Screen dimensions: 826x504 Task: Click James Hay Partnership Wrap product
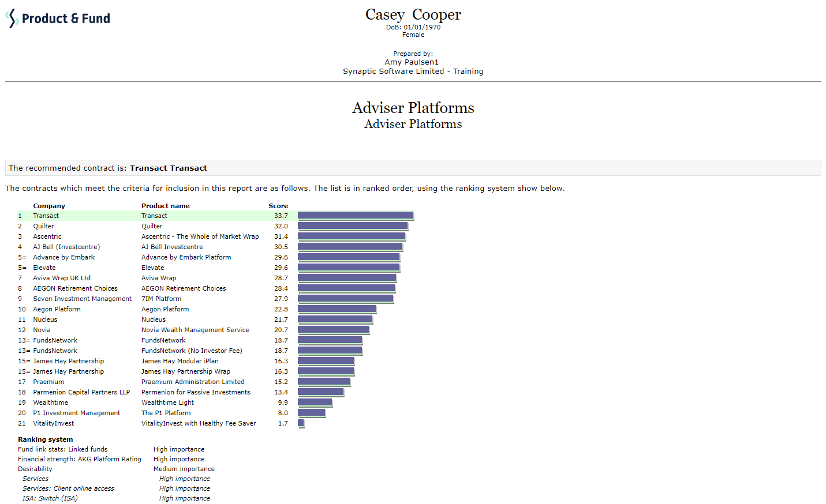tap(186, 371)
